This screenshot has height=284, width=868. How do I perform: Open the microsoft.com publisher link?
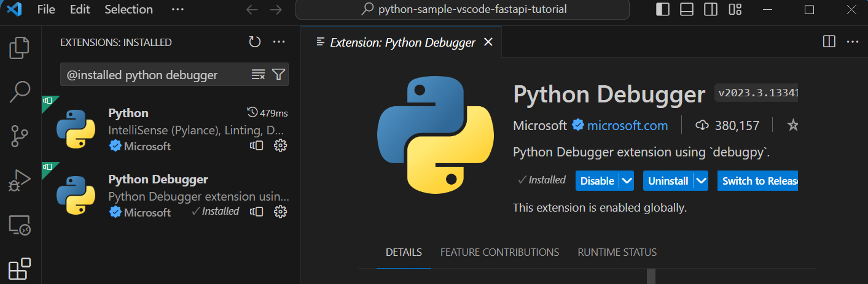pyautogui.click(x=627, y=126)
